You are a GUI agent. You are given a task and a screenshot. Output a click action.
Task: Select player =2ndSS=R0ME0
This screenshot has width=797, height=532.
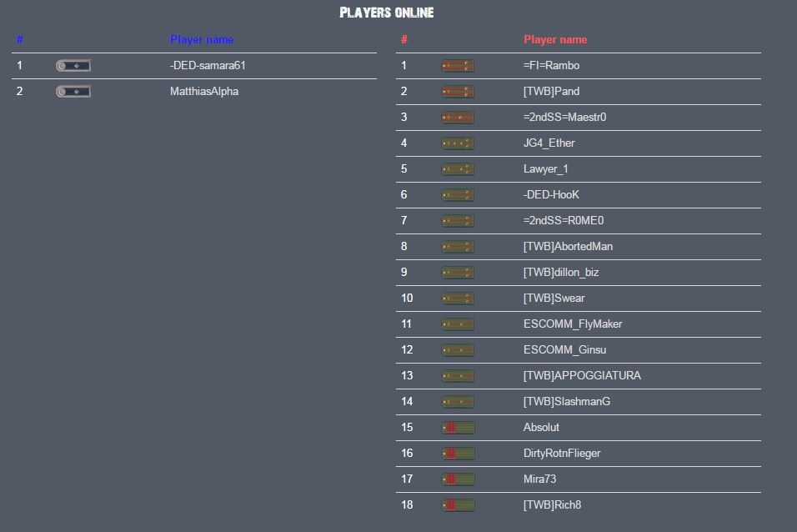click(x=564, y=221)
